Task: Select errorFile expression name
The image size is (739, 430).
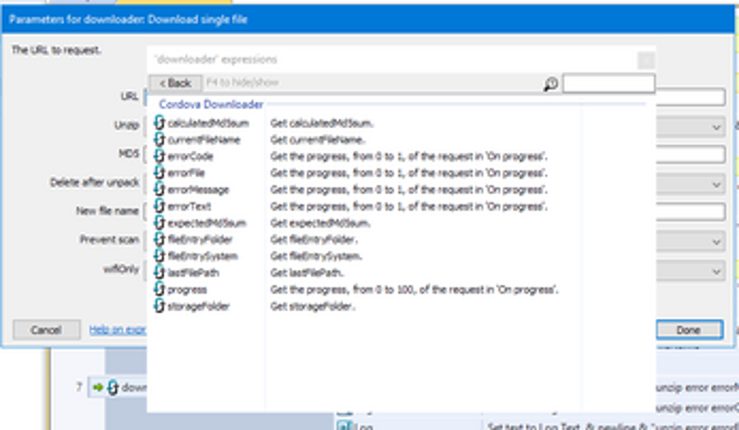Action: (186, 173)
